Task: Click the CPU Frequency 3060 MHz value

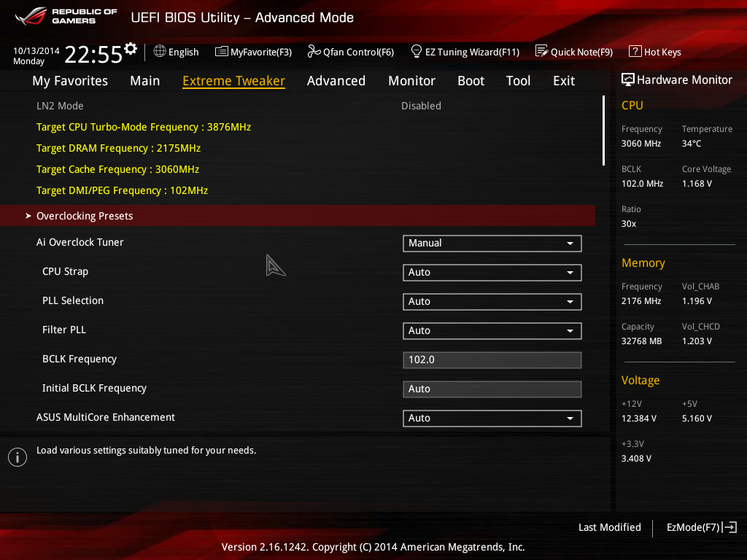Action: [x=641, y=144]
